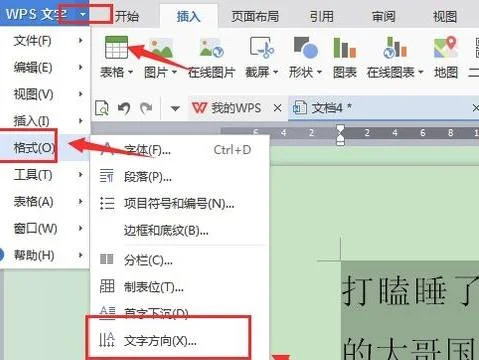The width and height of the screenshot is (479, 360).
Task: Click the text direction icon beside 文字方向
Action: pos(107,339)
